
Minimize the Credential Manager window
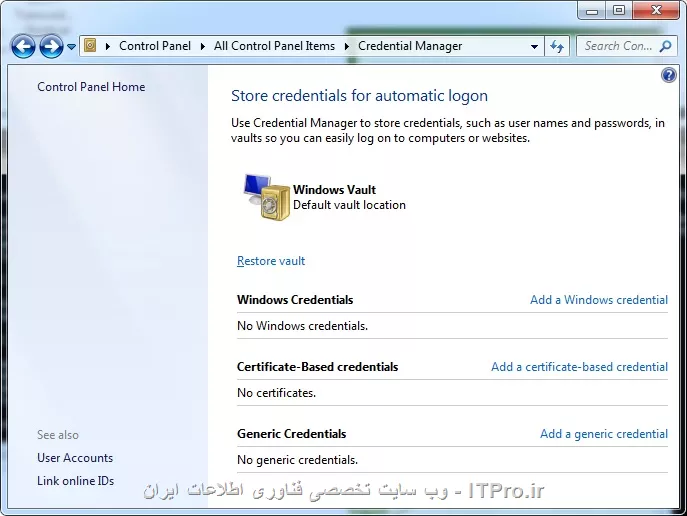(592, 11)
